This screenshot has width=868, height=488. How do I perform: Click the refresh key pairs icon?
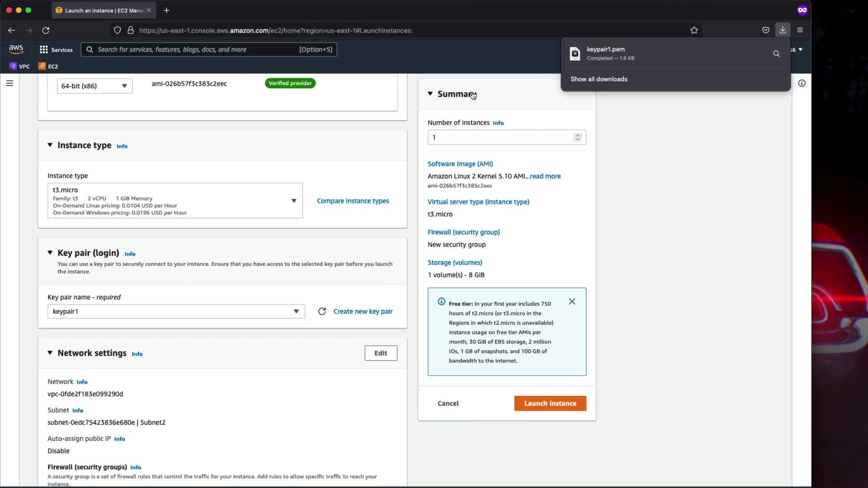[x=322, y=311]
